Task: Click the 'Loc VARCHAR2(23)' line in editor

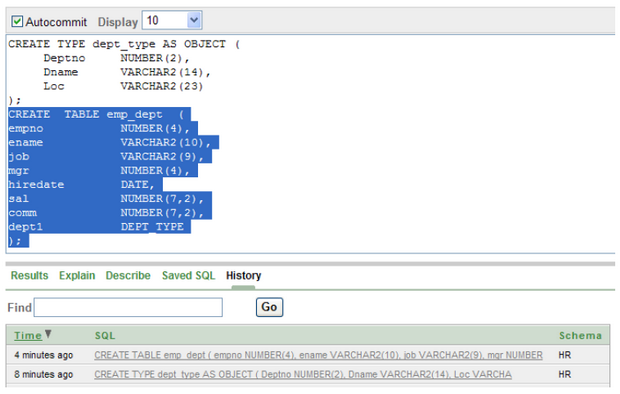Action: (123, 86)
